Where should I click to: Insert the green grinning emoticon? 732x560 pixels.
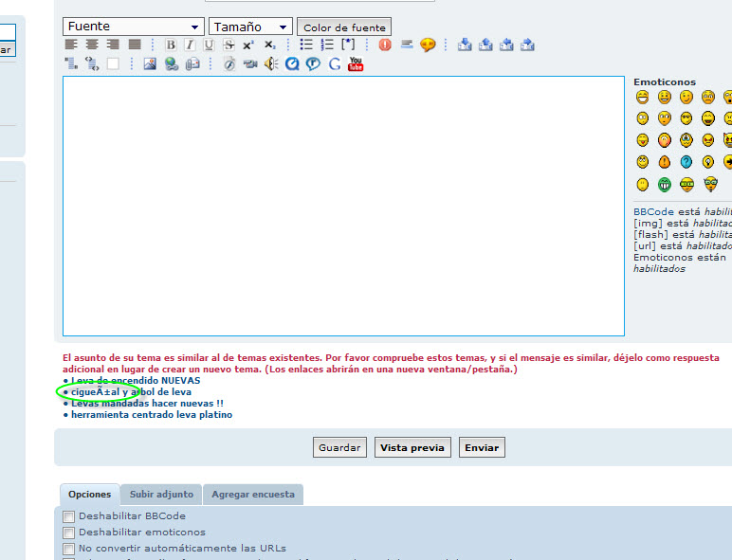coord(665,185)
